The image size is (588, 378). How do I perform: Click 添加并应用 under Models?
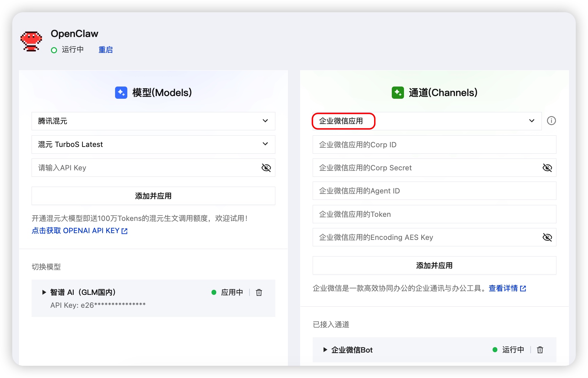(153, 196)
